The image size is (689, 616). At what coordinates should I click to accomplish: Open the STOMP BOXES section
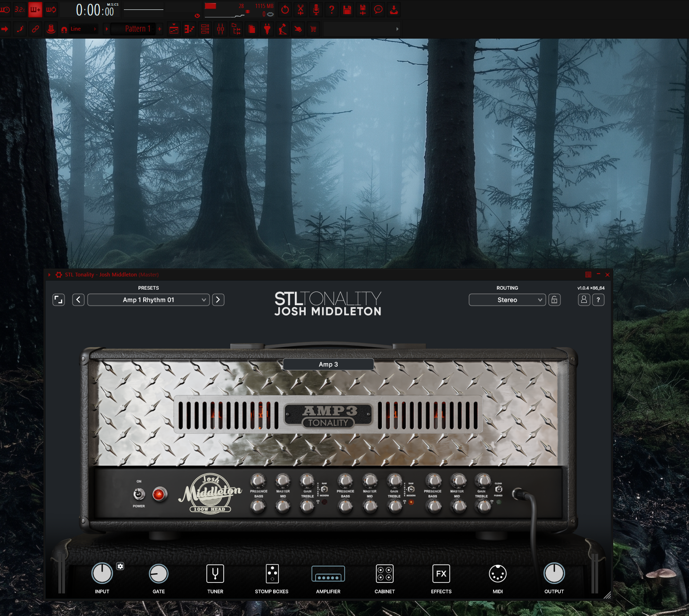(x=272, y=579)
